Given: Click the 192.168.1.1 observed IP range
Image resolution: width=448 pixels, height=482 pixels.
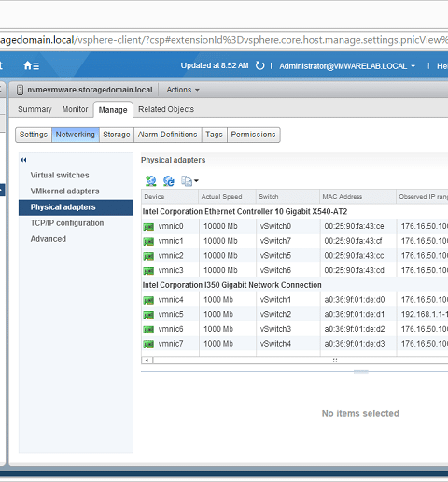Looking at the screenshot, I should (x=425, y=315).
